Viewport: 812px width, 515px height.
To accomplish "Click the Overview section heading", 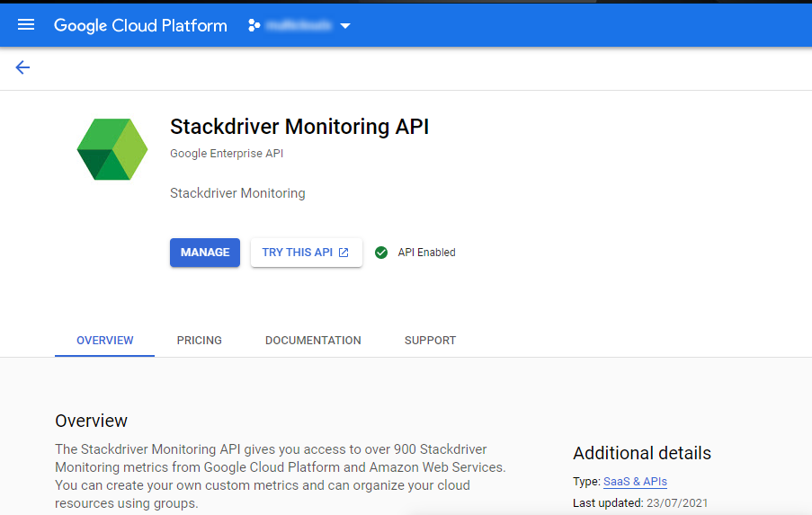I will [91, 421].
